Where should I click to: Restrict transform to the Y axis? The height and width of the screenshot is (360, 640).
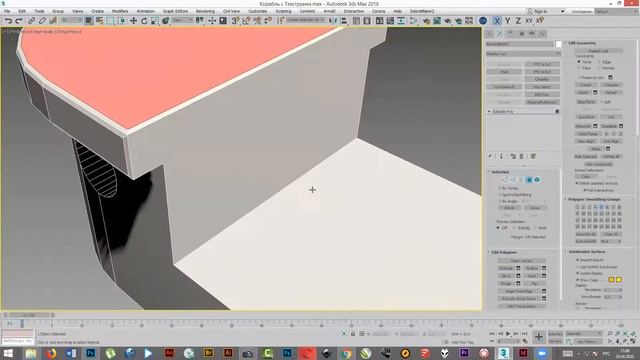pyautogui.click(x=507, y=20)
